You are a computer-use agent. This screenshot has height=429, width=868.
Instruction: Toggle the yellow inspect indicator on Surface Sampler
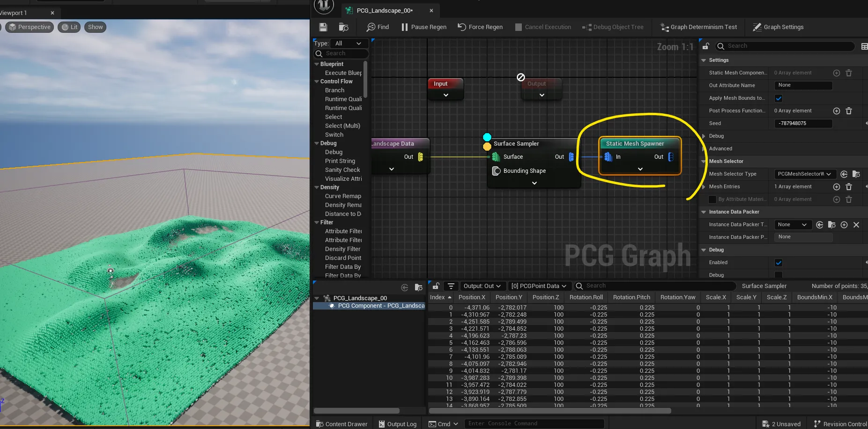(487, 147)
